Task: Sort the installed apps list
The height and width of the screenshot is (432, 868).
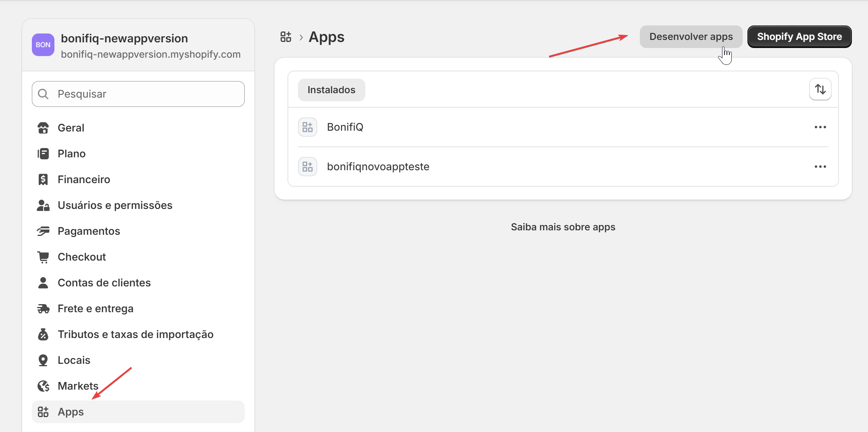Action: click(x=820, y=89)
